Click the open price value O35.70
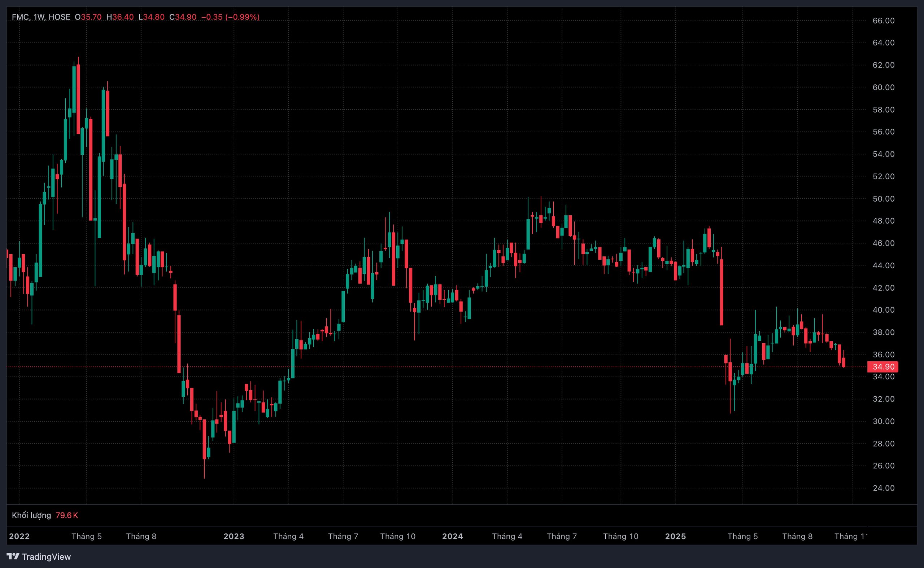Image resolution: width=924 pixels, height=568 pixels. coord(88,17)
